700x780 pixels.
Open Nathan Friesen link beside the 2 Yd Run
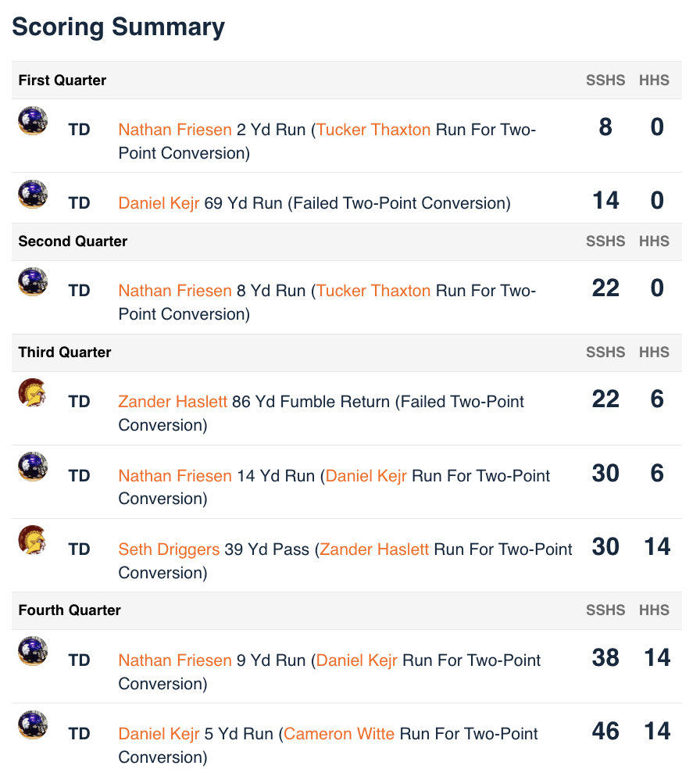[175, 130]
